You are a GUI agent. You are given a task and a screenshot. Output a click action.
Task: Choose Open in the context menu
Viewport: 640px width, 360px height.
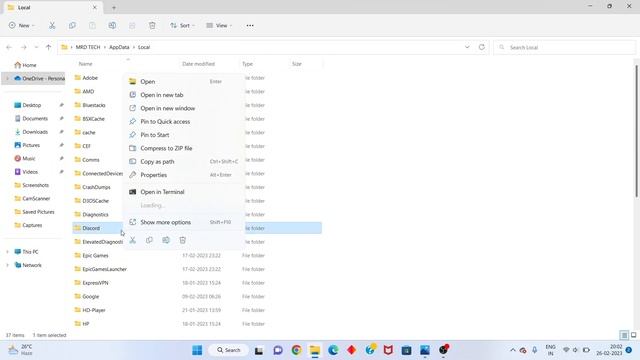click(x=184, y=82)
